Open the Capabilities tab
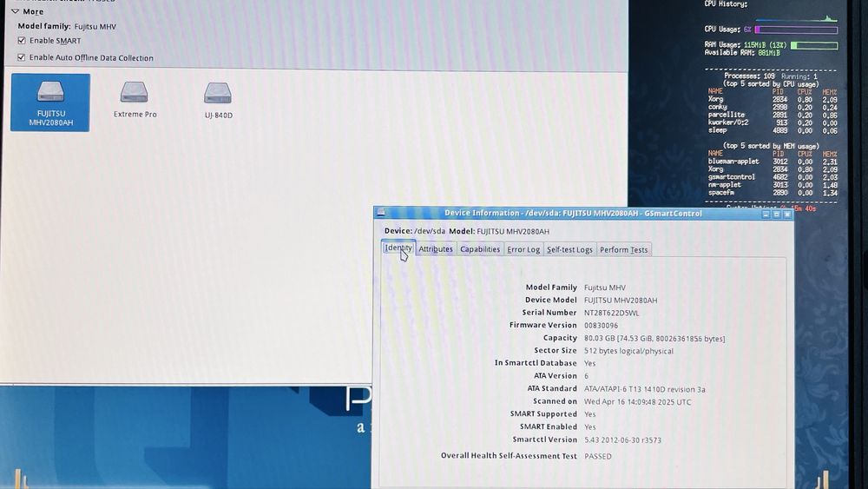 (x=480, y=249)
